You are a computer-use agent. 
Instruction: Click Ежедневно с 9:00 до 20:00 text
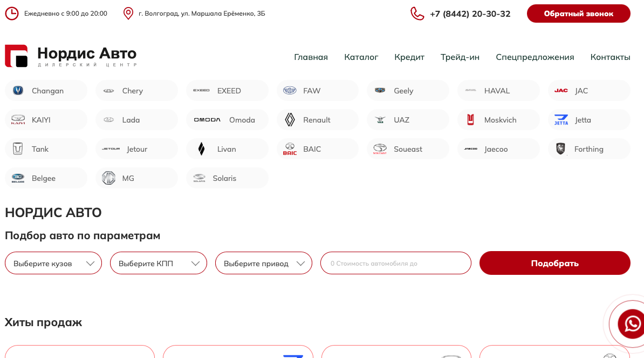66,13
